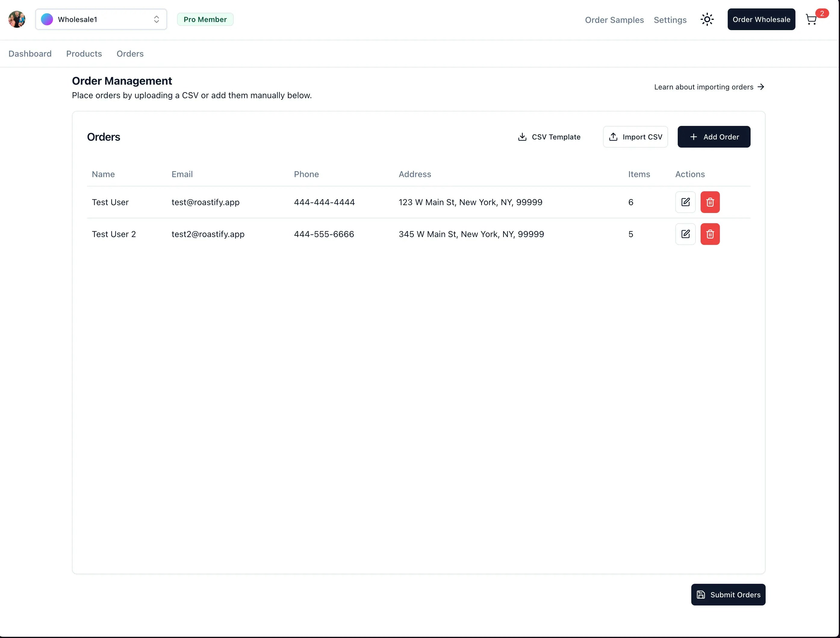This screenshot has width=840, height=638.
Task: Click the profile avatar picture
Action: [x=16, y=19]
